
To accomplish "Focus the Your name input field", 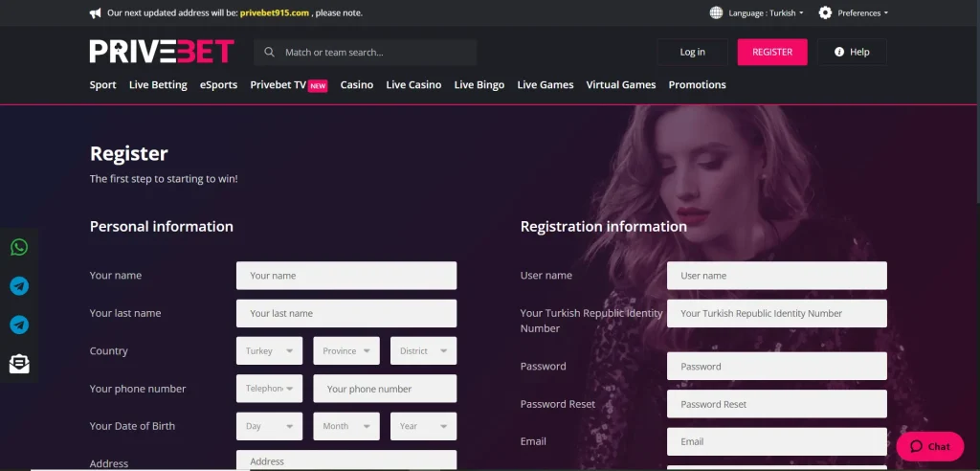I will coord(346,275).
